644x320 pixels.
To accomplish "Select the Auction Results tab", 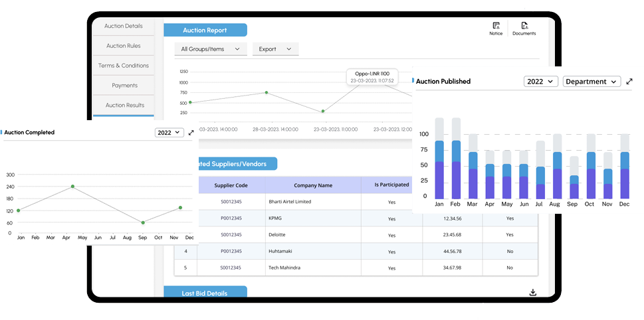I will click(123, 105).
